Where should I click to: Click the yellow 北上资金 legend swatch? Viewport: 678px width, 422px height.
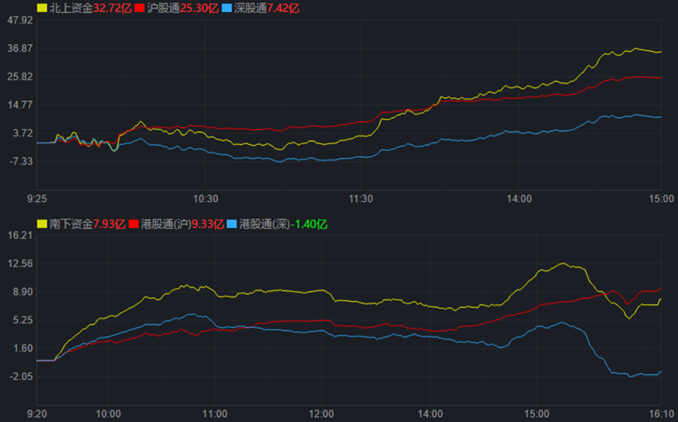41,8
